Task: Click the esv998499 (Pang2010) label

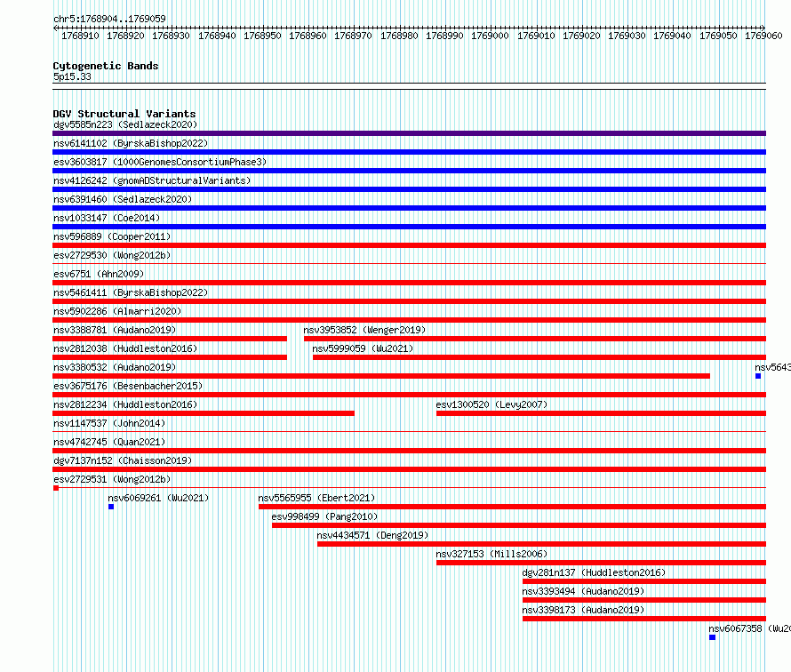Action: 324,516
